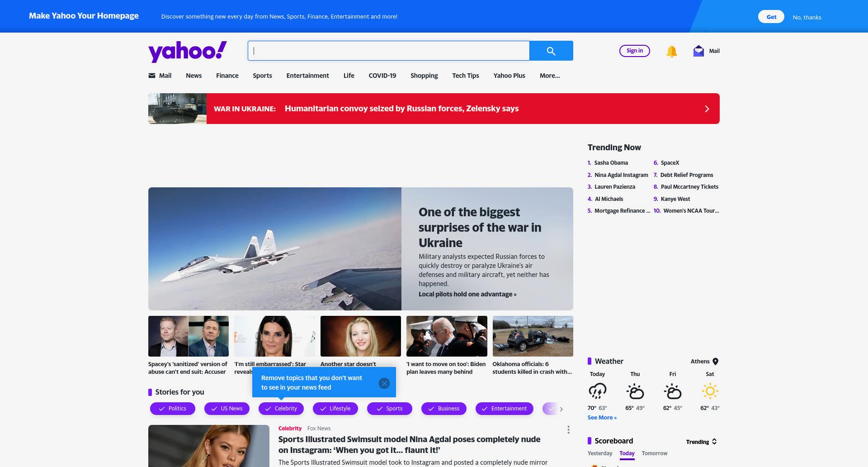Open the Biden plan story thumbnail
The width and height of the screenshot is (868, 467).
pyautogui.click(x=447, y=336)
